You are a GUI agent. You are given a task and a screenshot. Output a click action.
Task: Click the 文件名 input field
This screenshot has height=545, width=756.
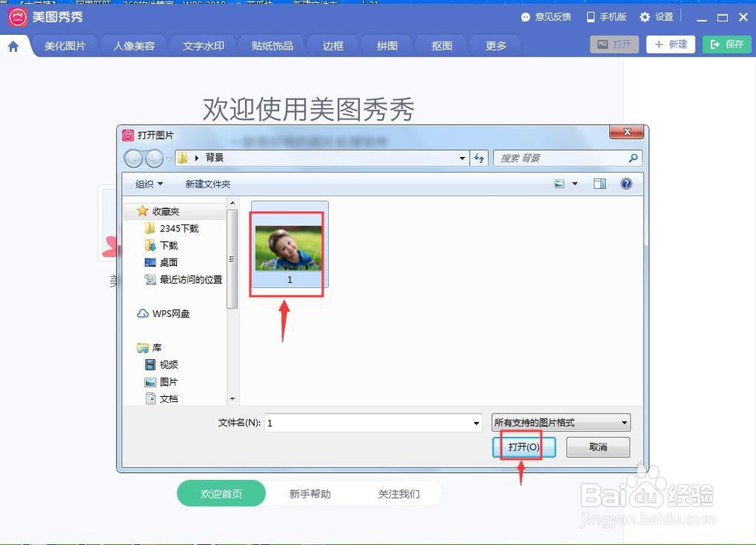[373, 423]
